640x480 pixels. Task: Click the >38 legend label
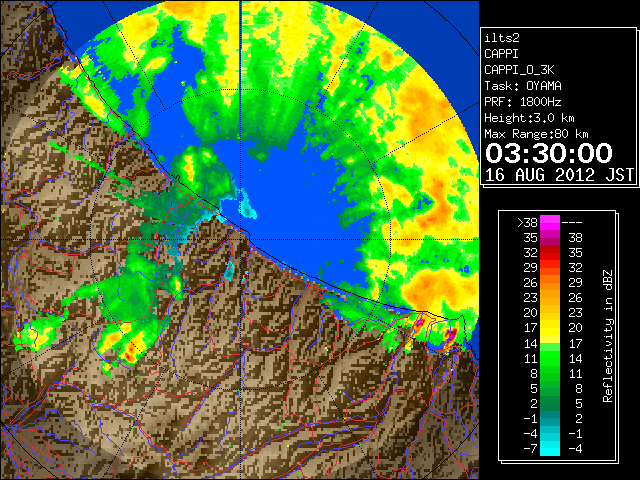(x=527, y=222)
